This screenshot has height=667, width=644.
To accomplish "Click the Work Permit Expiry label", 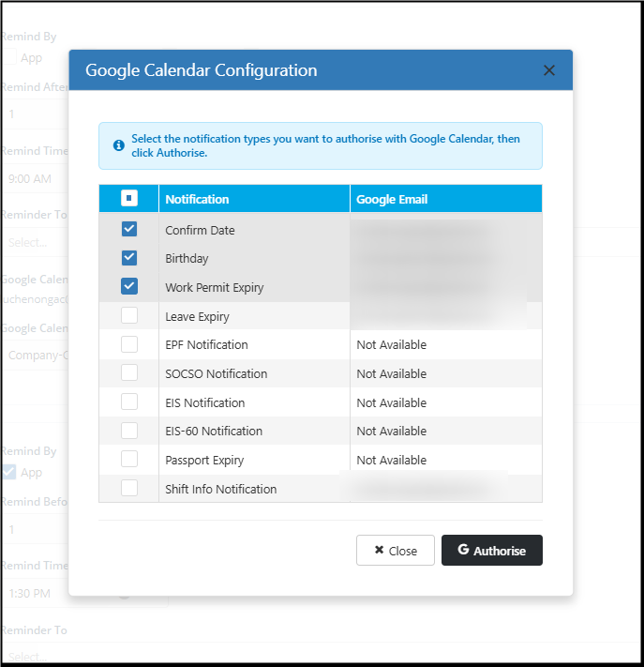I will [x=215, y=288].
